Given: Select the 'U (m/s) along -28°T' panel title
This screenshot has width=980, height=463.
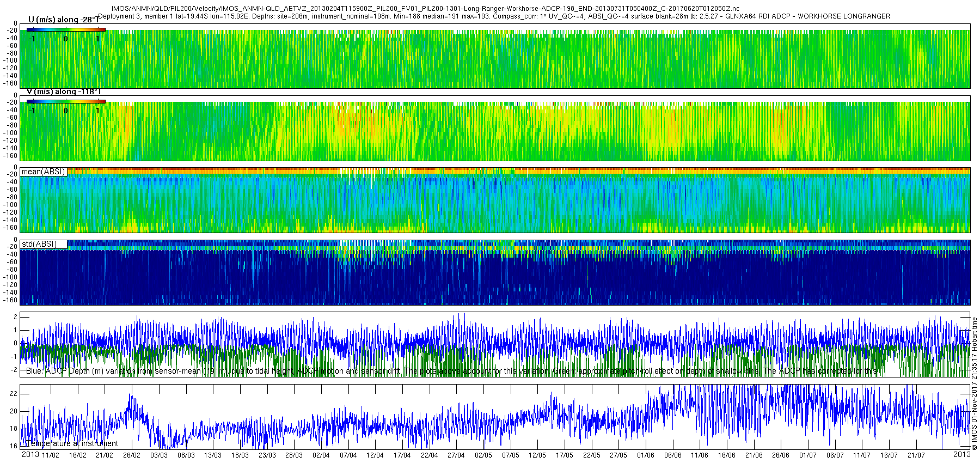Looking at the screenshot, I should click(x=64, y=20).
